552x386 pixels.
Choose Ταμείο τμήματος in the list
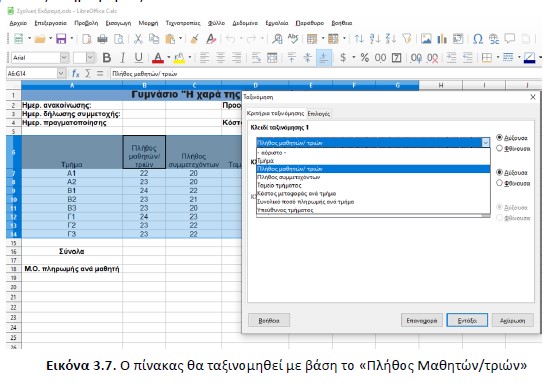pyautogui.click(x=373, y=185)
